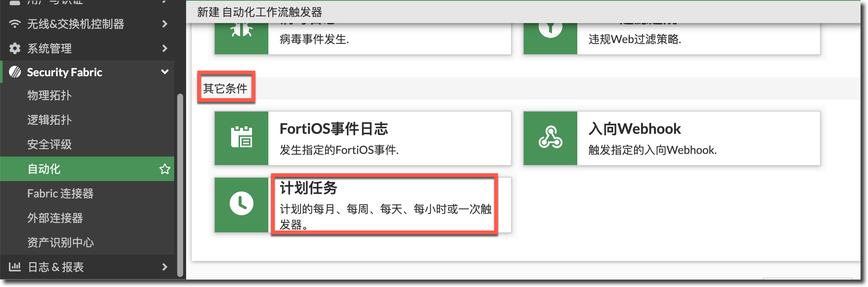Toggle the favorite star on 自动化
Image resolution: width=868 pixels, height=287 pixels.
point(165,169)
